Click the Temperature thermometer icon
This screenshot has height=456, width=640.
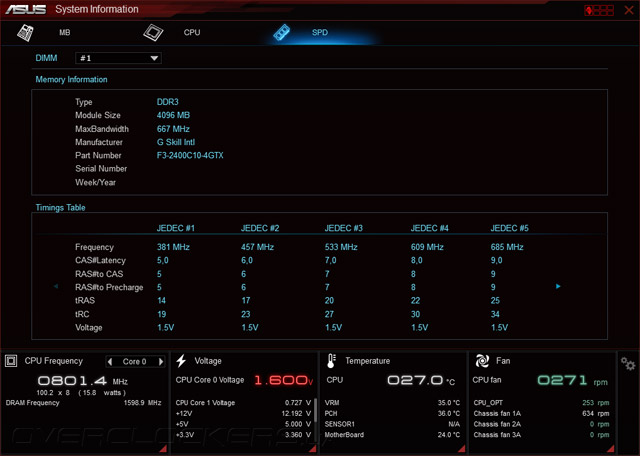click(331, 361)
